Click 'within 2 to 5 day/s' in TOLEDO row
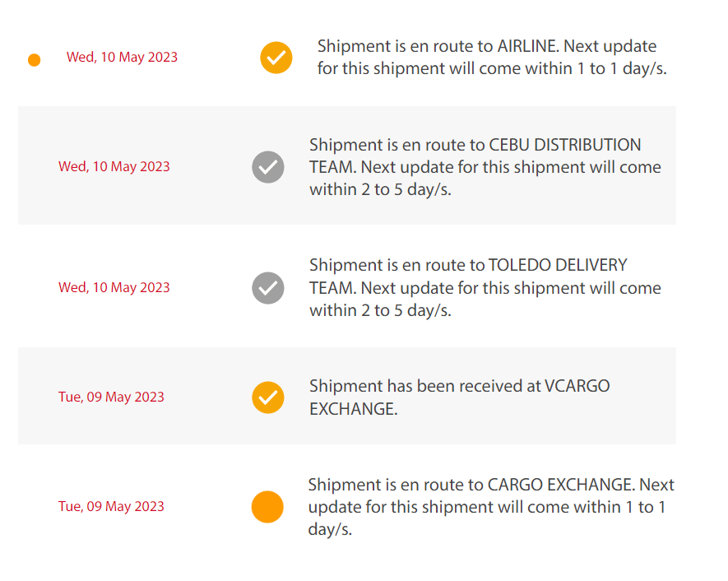 380,310
